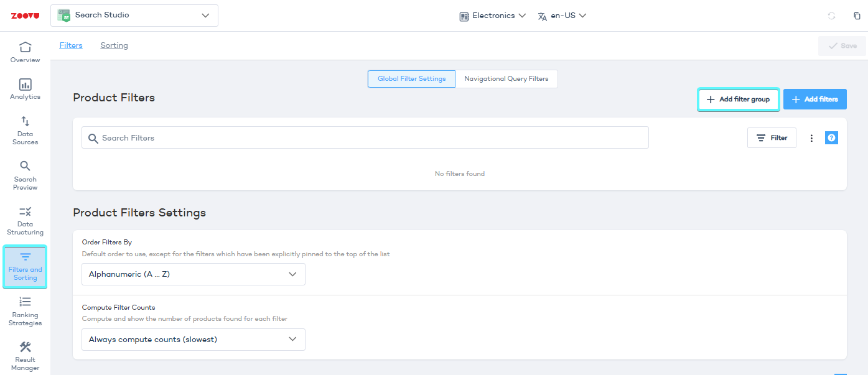Switch to Navigational Query Filters
The height and width of the screenshot is (375, 868).
click(x=506, y=79)
